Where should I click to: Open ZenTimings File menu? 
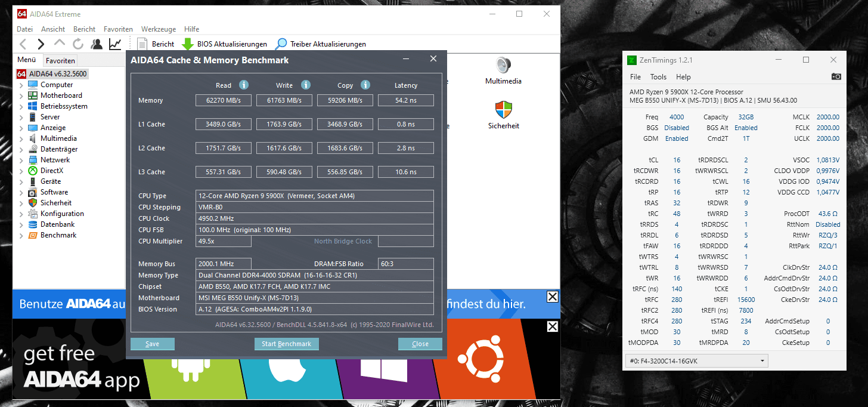(635, 77)
